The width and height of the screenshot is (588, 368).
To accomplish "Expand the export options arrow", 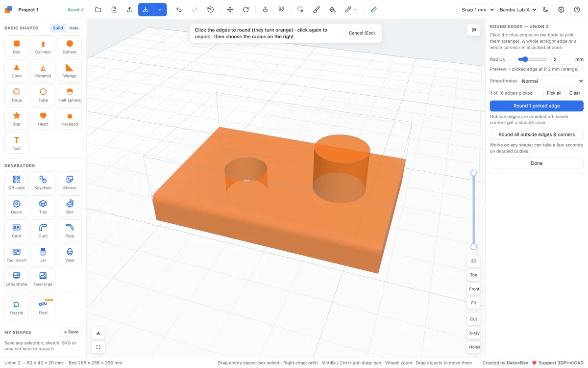I will point(160,9).
